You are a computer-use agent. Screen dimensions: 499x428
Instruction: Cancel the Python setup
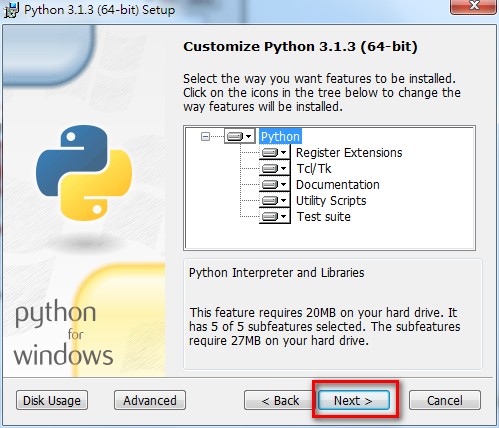coord(445,400)
